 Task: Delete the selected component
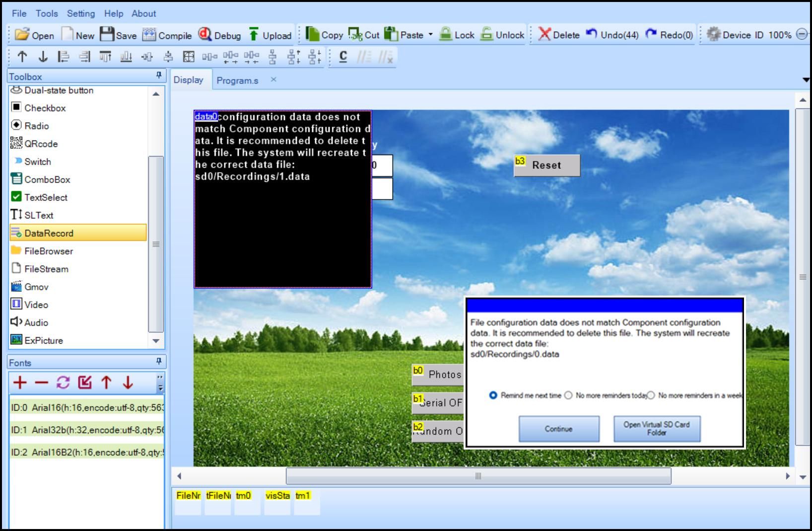pos(559,35)
